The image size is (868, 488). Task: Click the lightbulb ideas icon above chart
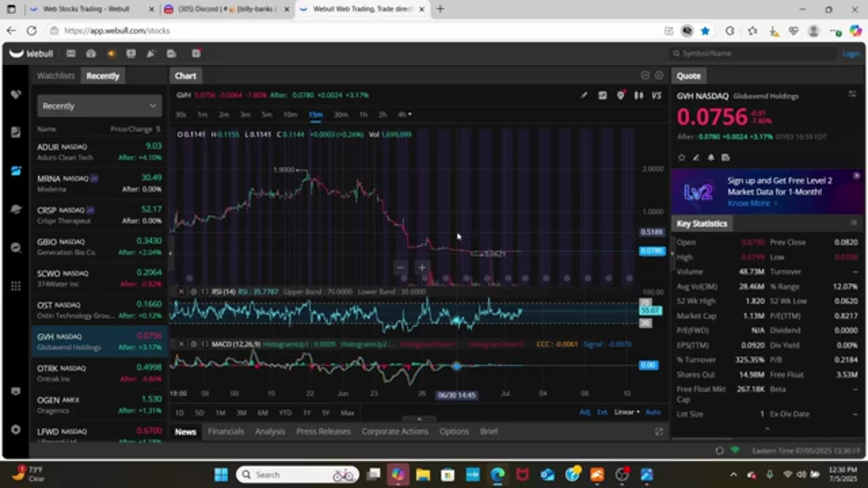(620, 96)
